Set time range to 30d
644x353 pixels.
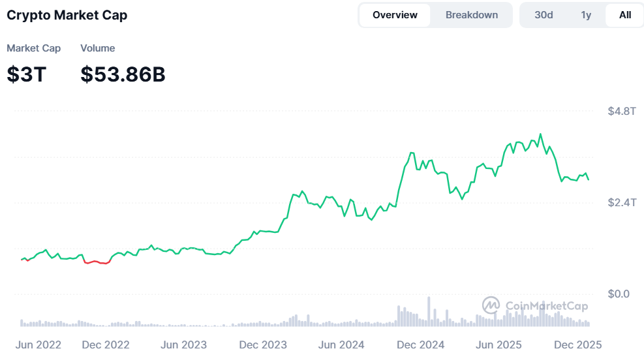pos(544,15)
